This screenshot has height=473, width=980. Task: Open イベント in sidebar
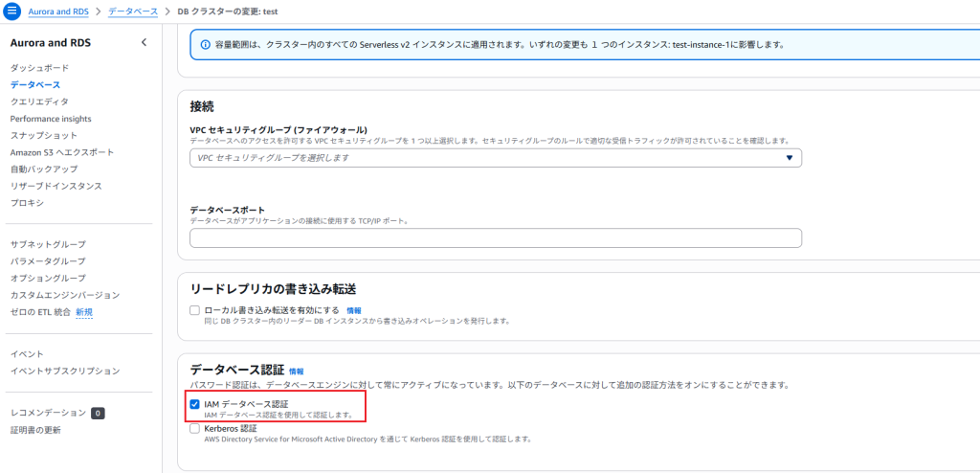tap(27, 354)
